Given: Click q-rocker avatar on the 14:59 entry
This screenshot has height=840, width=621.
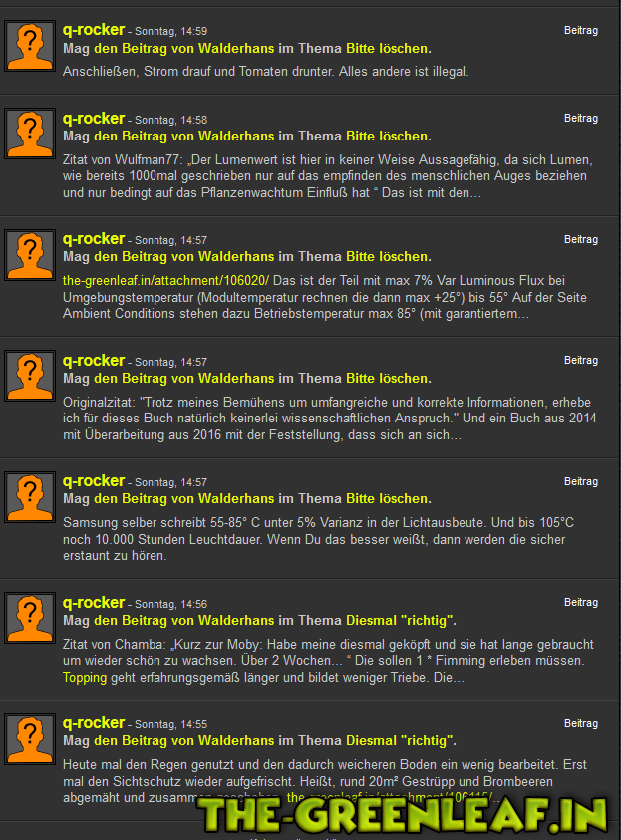Looking at the screenshot, I should click(30, 46).
